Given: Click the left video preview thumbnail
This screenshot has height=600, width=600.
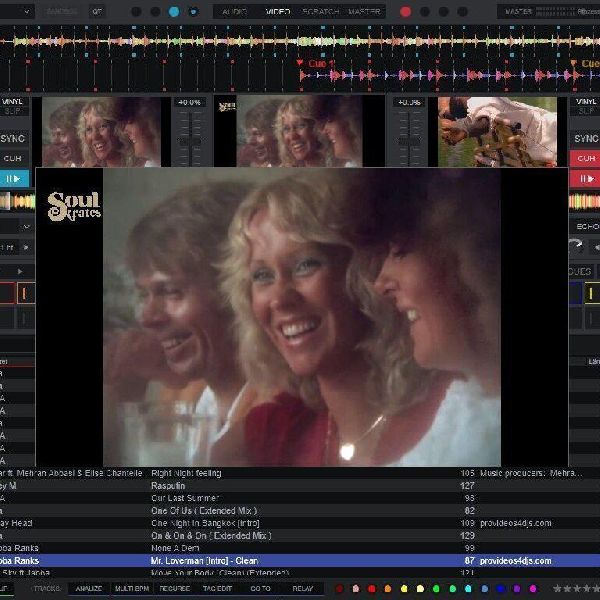Looking at the screenshot, I should click(101, 131).
